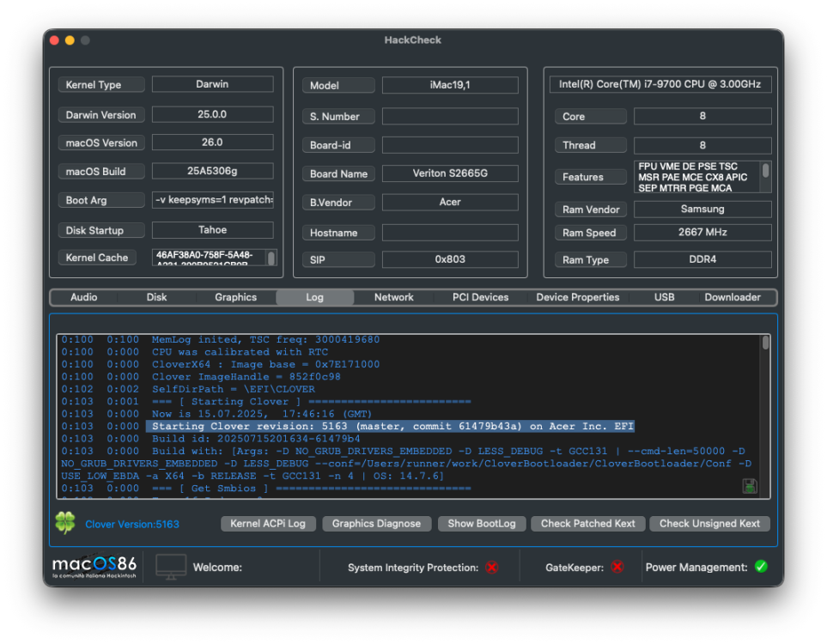
Task: Click the Model field showing iMac19,1
Action: point(450,85)
